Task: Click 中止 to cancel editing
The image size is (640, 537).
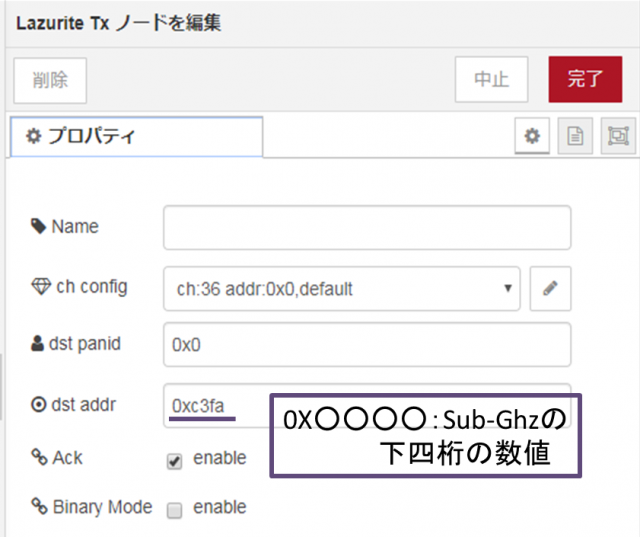Action: click(x=491, y=79)
